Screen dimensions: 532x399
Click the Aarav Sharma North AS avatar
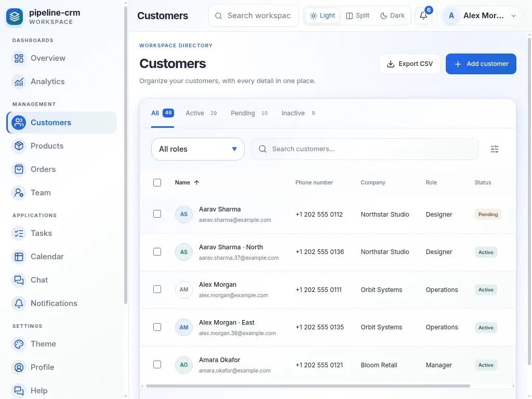click(x=184, y=252)
